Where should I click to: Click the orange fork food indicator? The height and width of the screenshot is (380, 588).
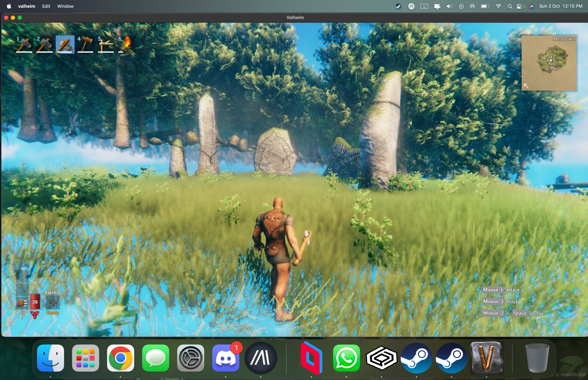tap(22, 315)
